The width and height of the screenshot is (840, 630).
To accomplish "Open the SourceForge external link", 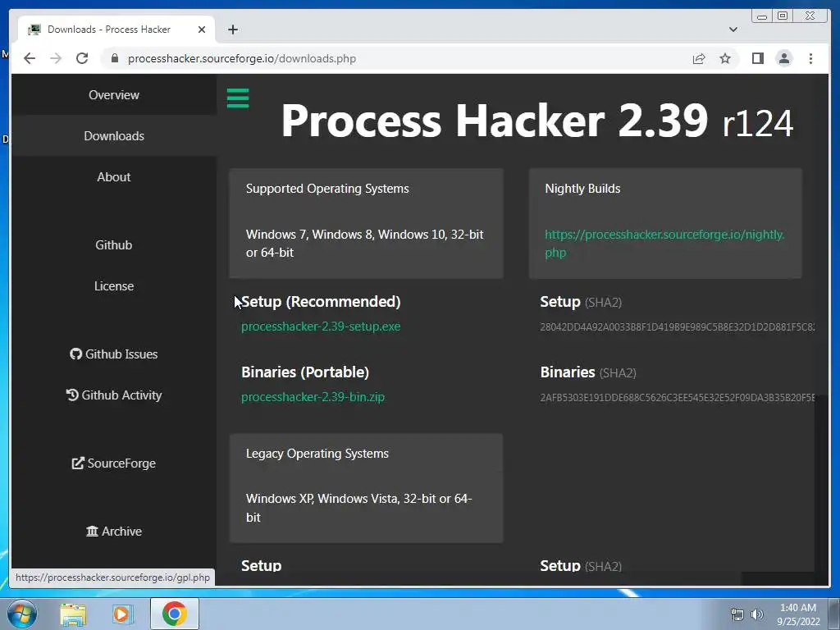I will [113, 463].
